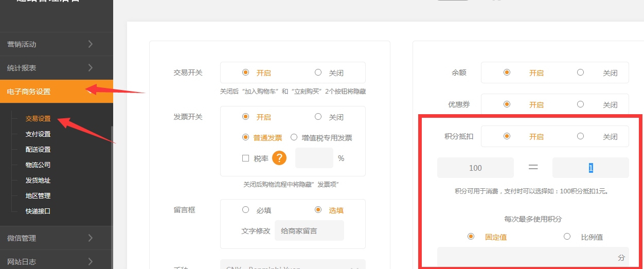The width and height of the screenshot is (644, 269).
Task: Turn off 积分抵扣 by selecting 关闭
Action: click(x=581, y=137)
